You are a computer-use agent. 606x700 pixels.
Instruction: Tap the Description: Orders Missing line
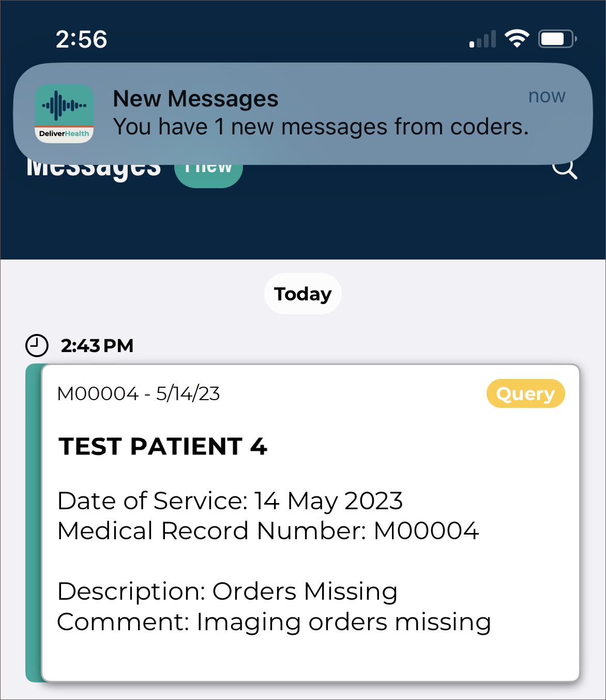pyautogui.click(x=227, y=591)
